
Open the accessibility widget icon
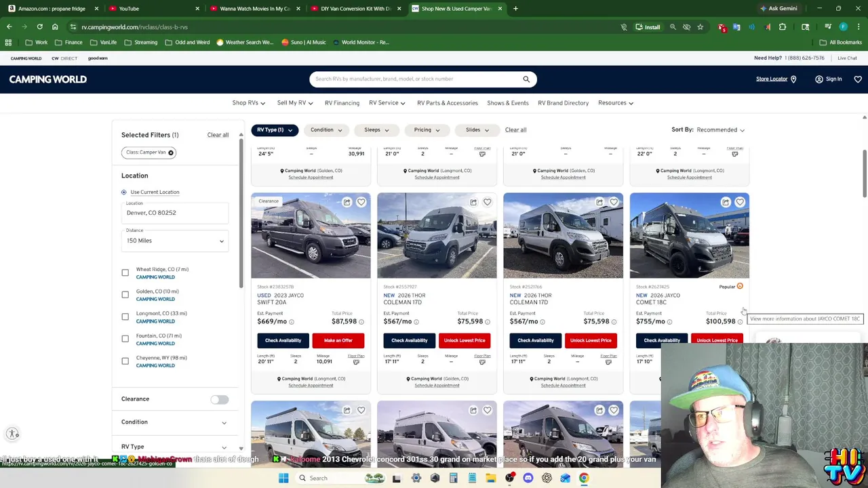tap(12, 434)
